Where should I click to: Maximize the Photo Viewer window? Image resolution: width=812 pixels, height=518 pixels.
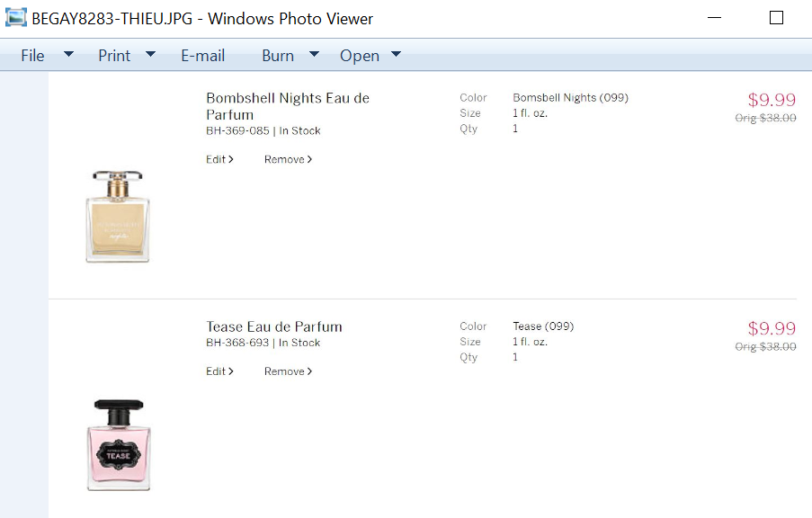tap(776, 18)
